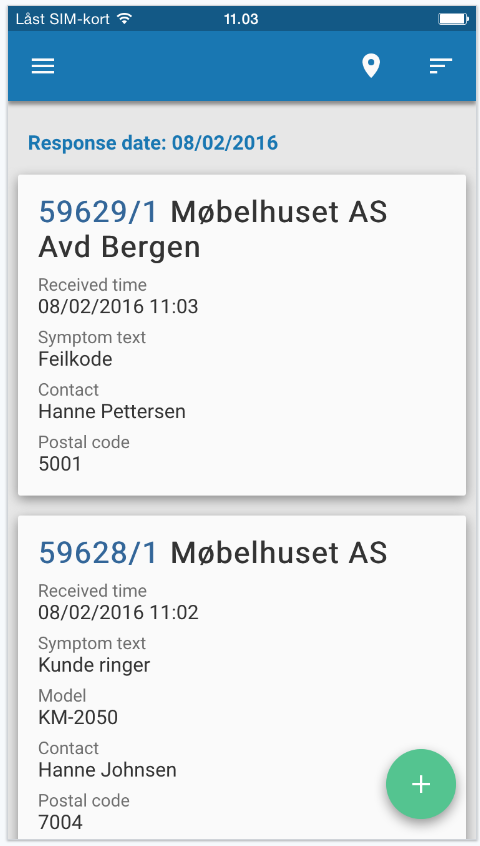Image resolution: width=480 pixels, height=846 pixels.
Task: Tap the Feilkode symptom text
Action: click(76, 359)
